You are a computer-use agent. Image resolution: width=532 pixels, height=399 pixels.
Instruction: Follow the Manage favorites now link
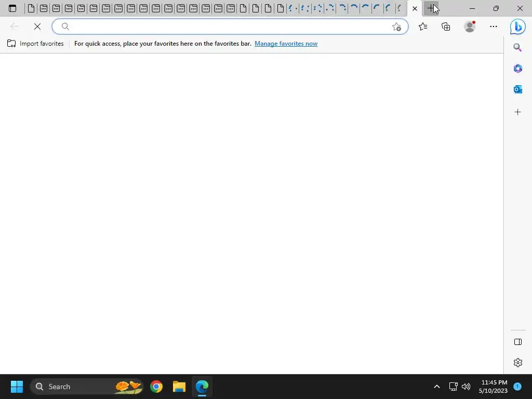[x=286, y=44]
